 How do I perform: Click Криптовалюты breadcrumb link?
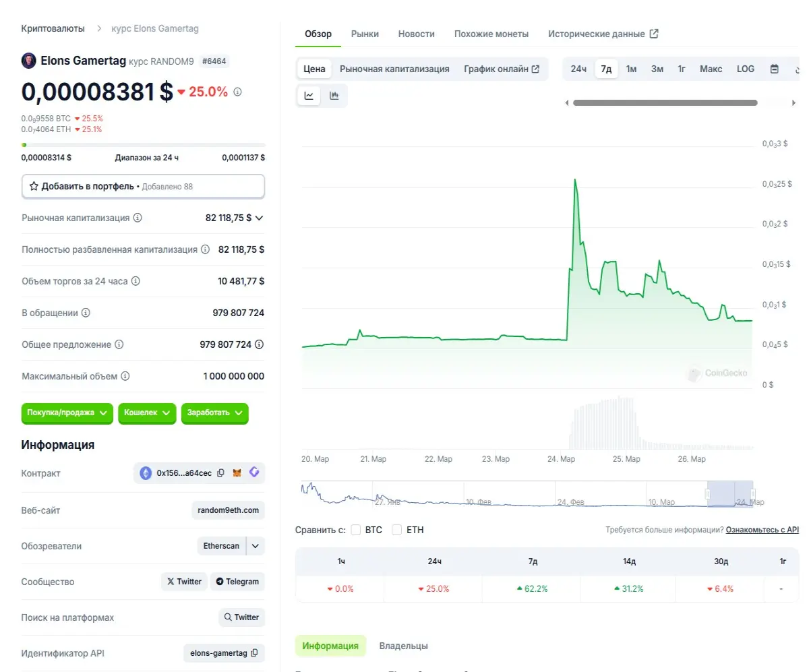click(53, 29)
